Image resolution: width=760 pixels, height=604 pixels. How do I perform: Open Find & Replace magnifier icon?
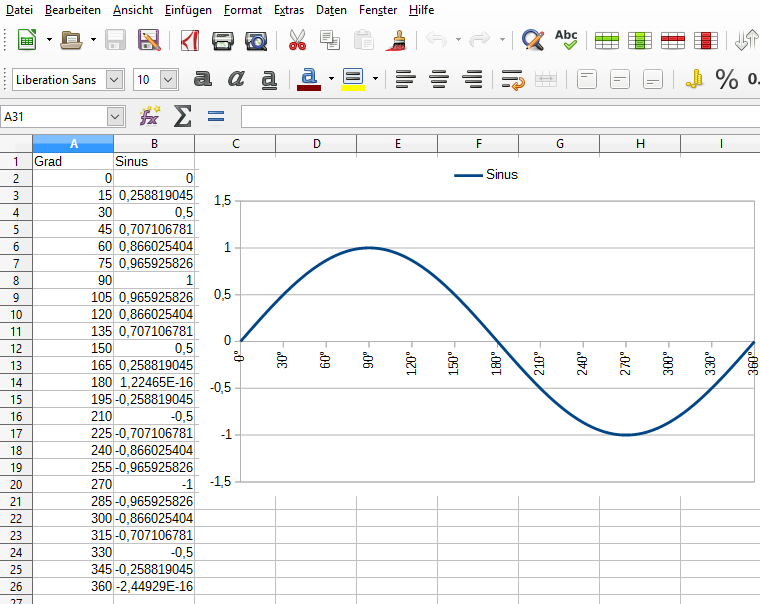533,40
